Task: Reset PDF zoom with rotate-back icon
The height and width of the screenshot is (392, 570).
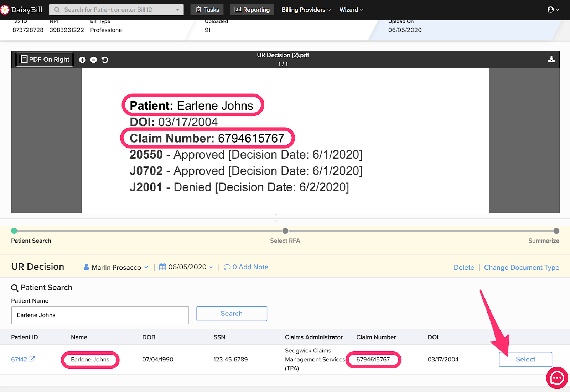Action: click(105, 60)
